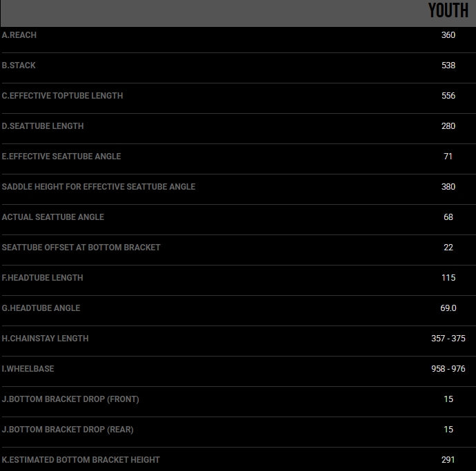The height and width of the screenshot is (471, 476).
Task: Click the YOUTH column header
Action: pos(448,10)
